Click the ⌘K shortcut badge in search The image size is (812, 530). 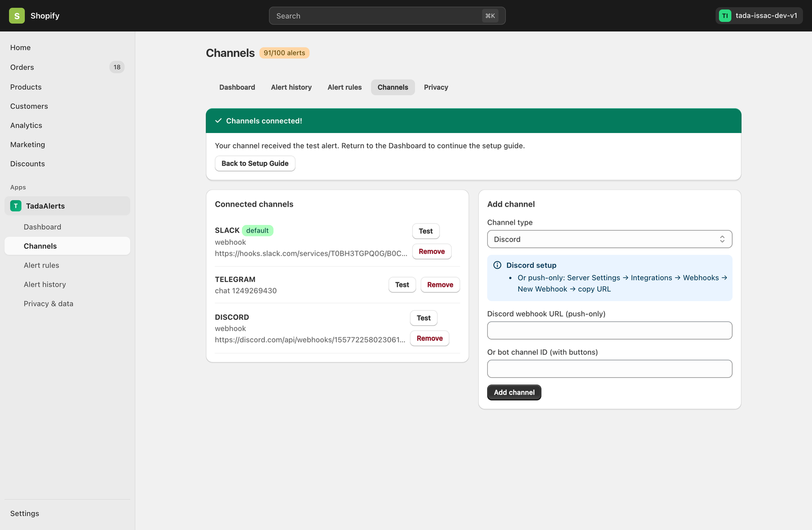(x=490, y=16)
